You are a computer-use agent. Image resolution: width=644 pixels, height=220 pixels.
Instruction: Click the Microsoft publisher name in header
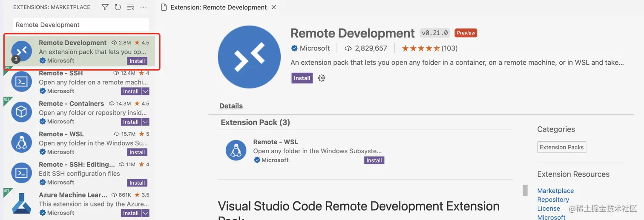[315, 48]
